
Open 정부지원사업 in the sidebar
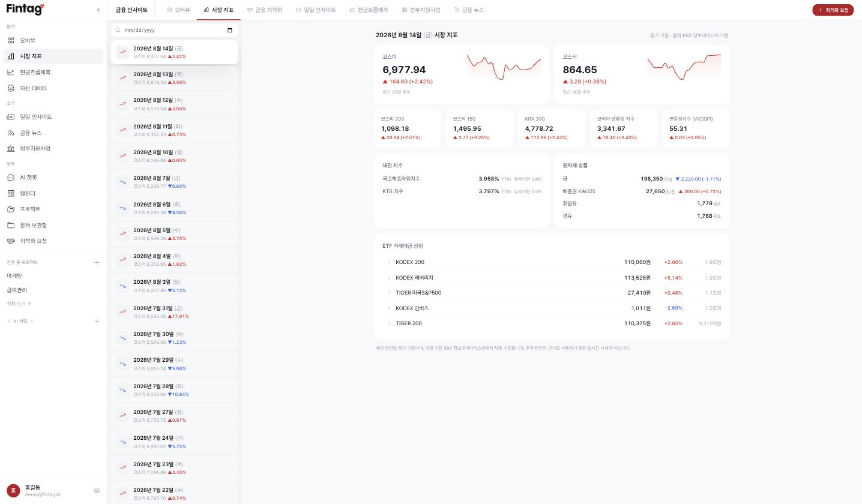coord(53,149)
